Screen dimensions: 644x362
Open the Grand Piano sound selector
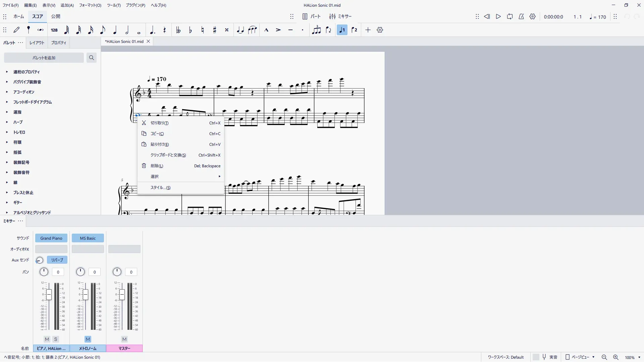coord(51,238)
